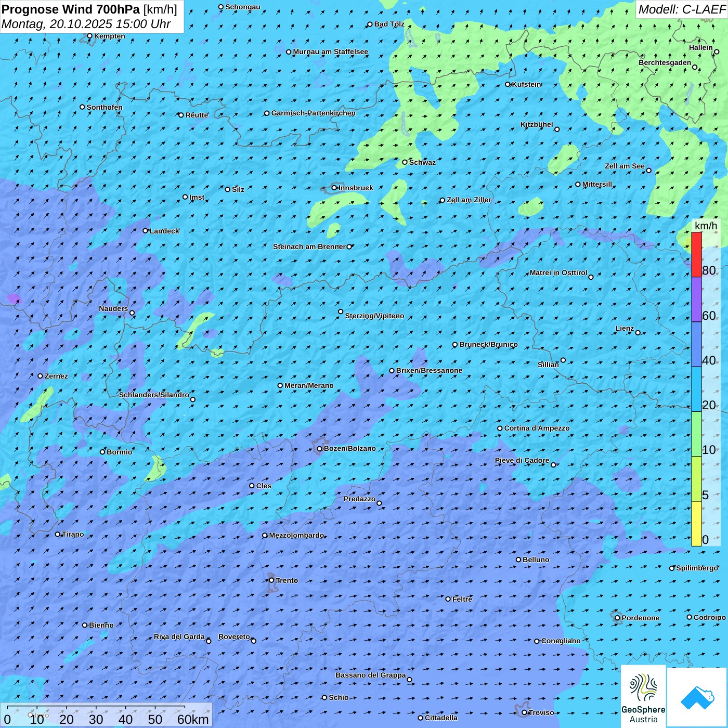Viewport: 728px width, 728px height.
Task: Click the 'Sterzing/Vipiteno' label
Action: pos(374,316)
